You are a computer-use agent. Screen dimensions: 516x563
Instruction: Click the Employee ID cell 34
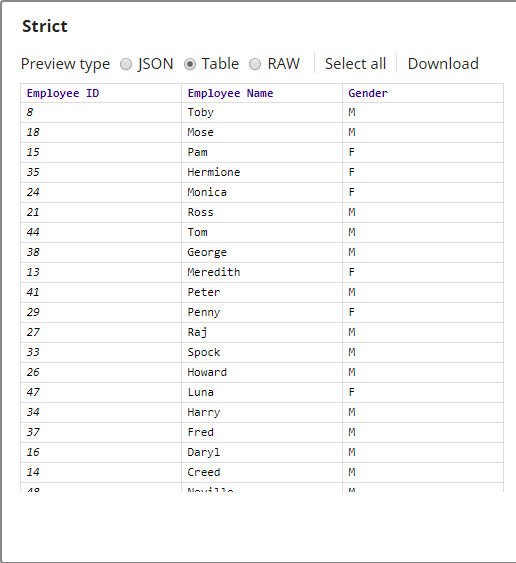click(101, 413)
